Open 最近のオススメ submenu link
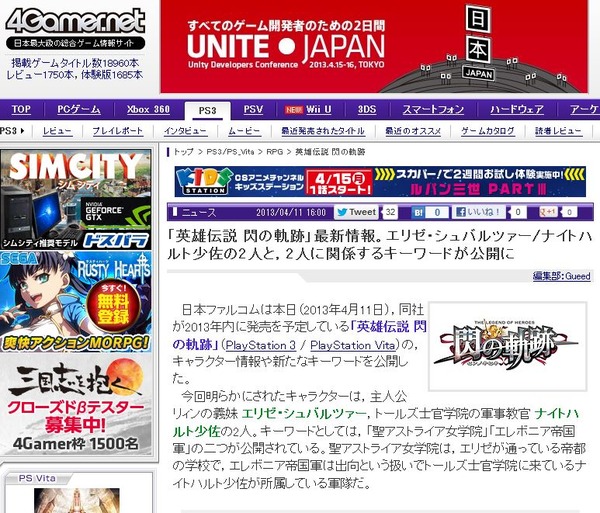600x513 pixels. click(413, 131)
